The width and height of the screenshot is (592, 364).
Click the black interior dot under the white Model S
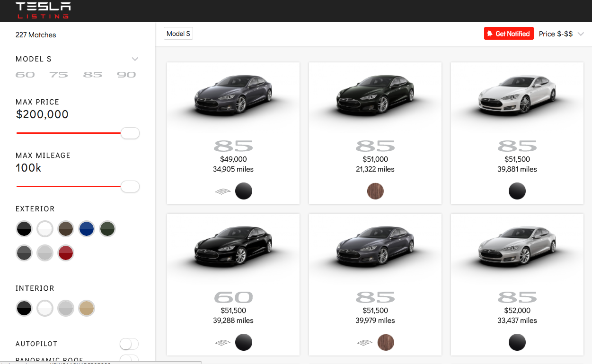[517, 191]
